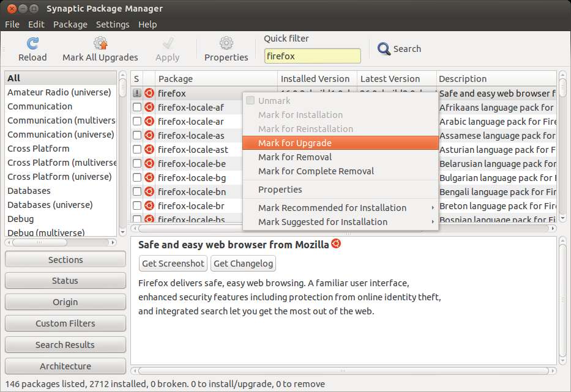Sort by the Installed Version column header
571x392 pixels.
(317, 79)
